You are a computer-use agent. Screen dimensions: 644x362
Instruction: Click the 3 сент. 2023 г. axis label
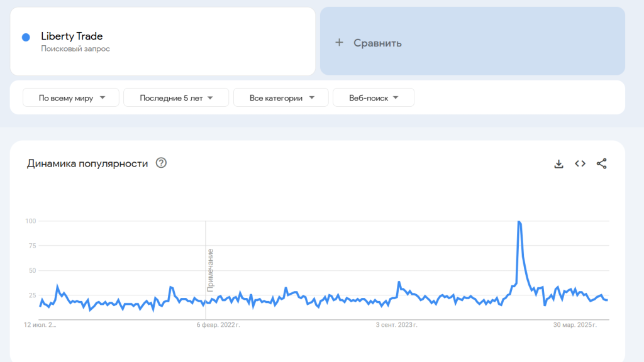point(396,325)
